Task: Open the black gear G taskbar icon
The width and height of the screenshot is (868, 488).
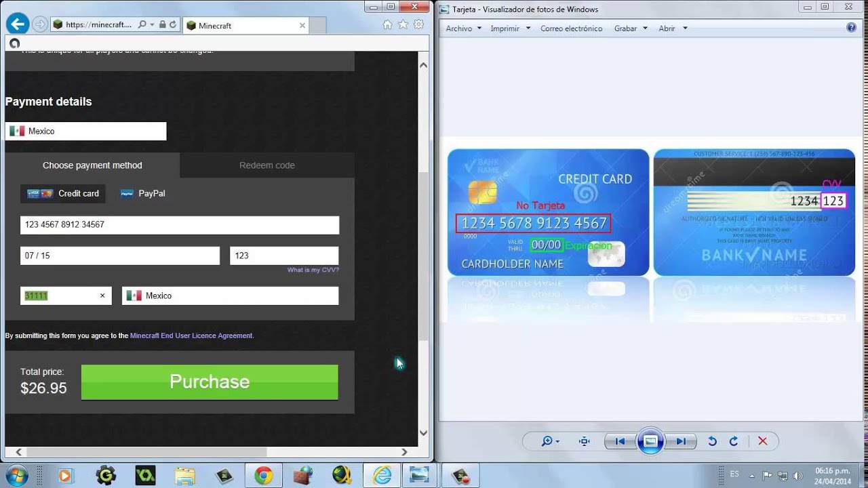Action: tap(106, 476)
